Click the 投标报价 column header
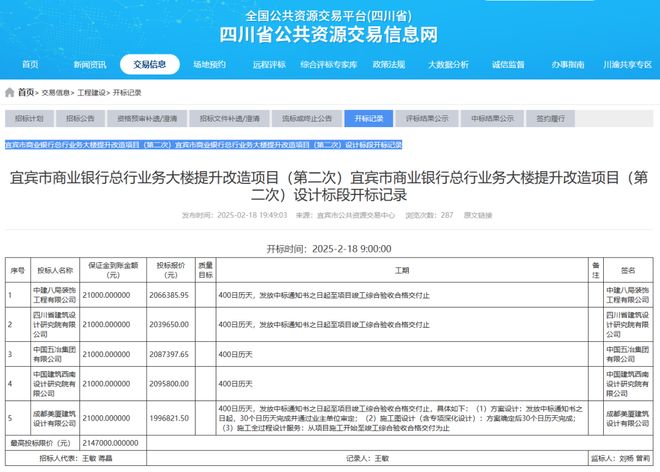Image resolution: width=660 pixels, height=472 pixels. 170,270
